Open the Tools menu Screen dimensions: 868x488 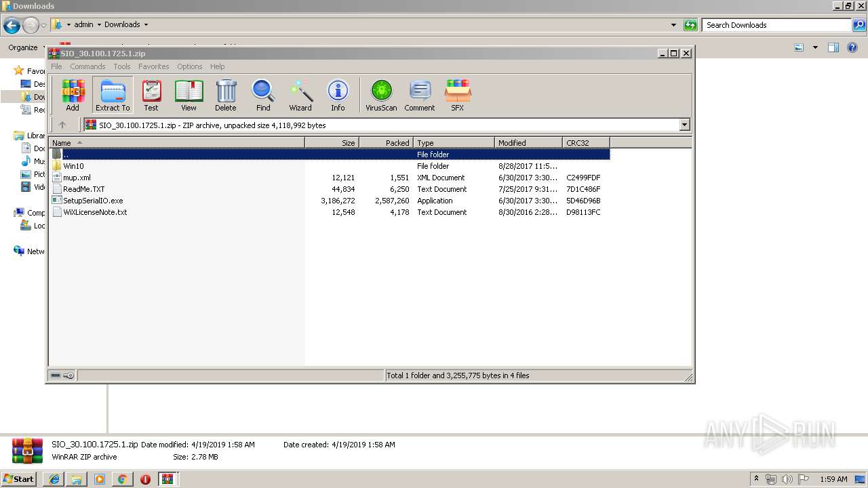click(x=122, y=66)
